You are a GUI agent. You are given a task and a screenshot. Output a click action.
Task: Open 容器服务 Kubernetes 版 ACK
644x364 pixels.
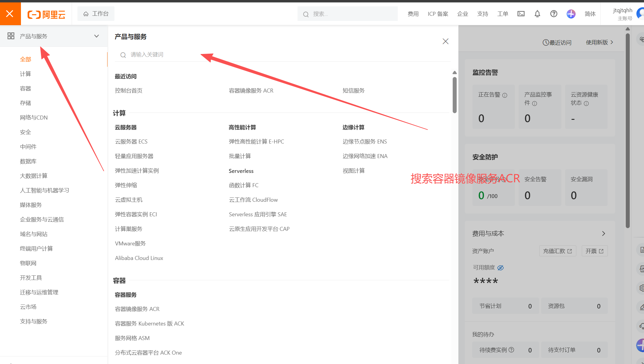[x=150, y=324]
